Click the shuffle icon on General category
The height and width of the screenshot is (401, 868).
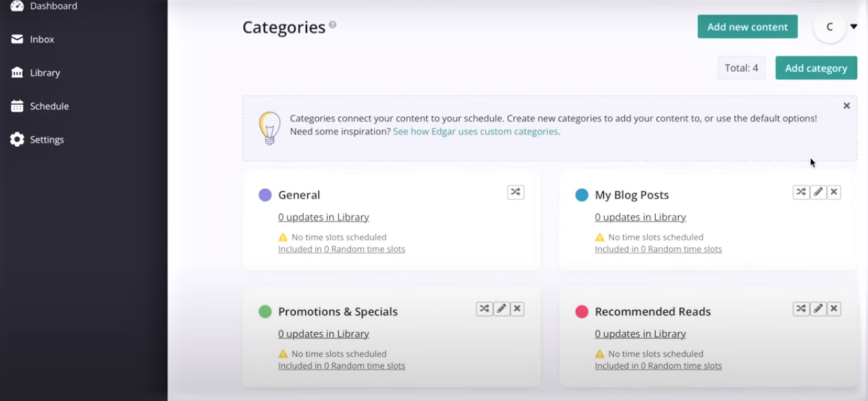[515, 192]
